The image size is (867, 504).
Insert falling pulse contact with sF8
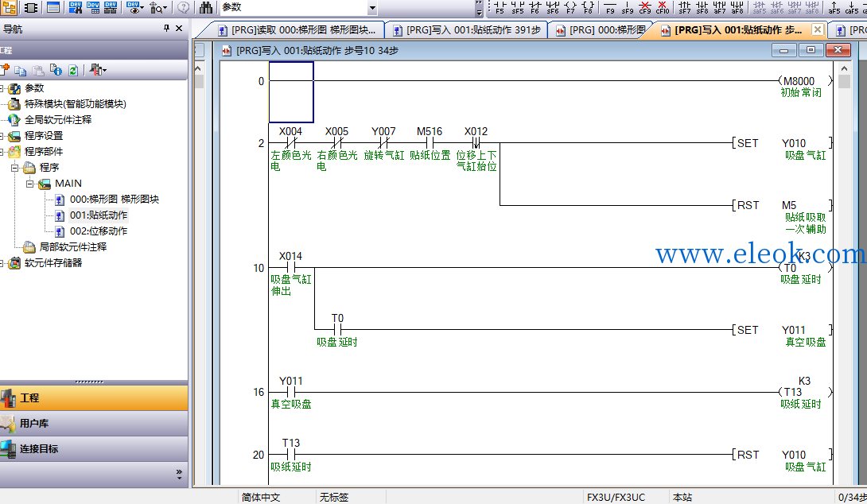click(702, 7)
